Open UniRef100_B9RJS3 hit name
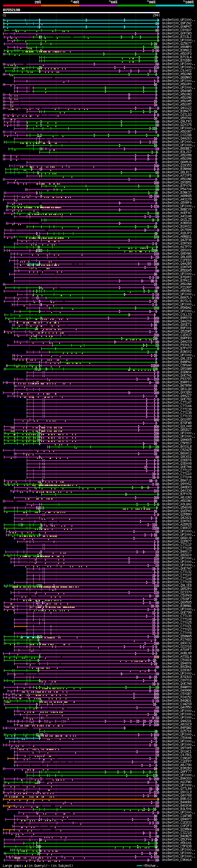This screenshot has width=197, height=868. 177,799
